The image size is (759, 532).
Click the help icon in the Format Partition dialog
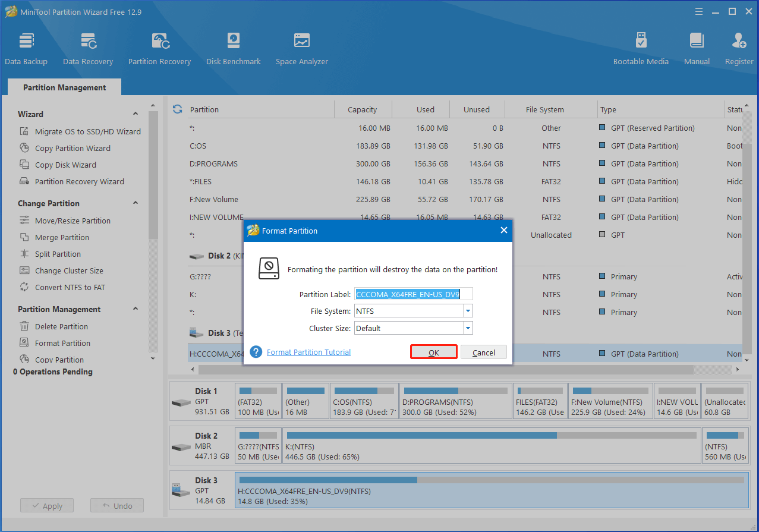(256, 352)
